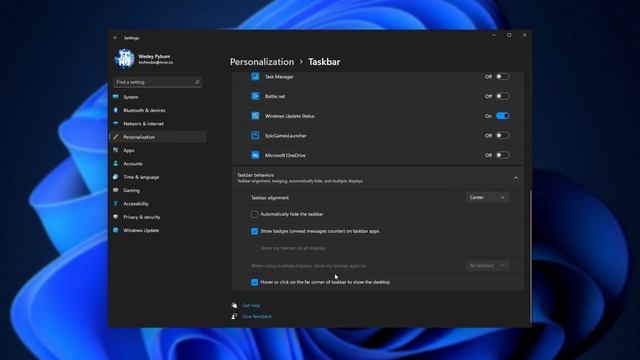The width and height of the screenshot is (640, 360).
Task: Enable the EpicGamesLauncher toggle
Action: click(502, 135)
